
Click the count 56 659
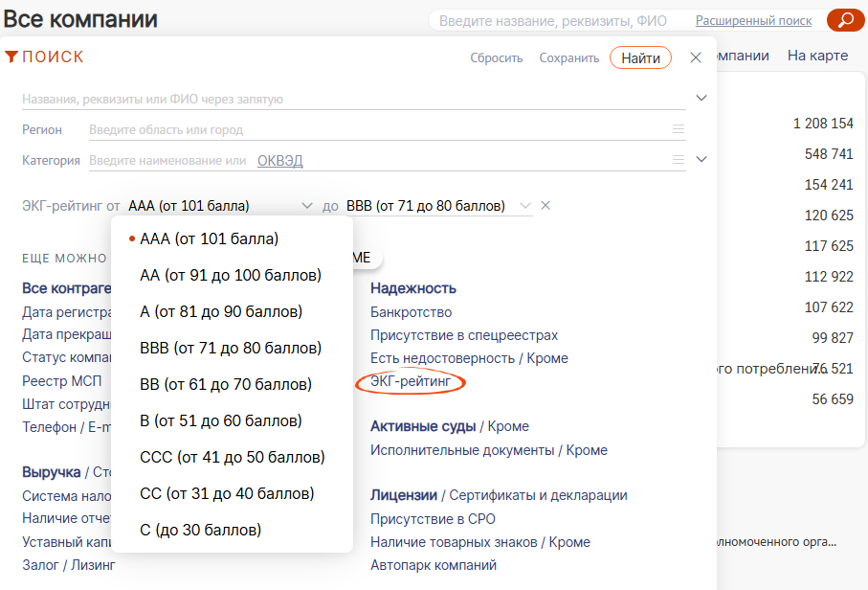(833, 399)
